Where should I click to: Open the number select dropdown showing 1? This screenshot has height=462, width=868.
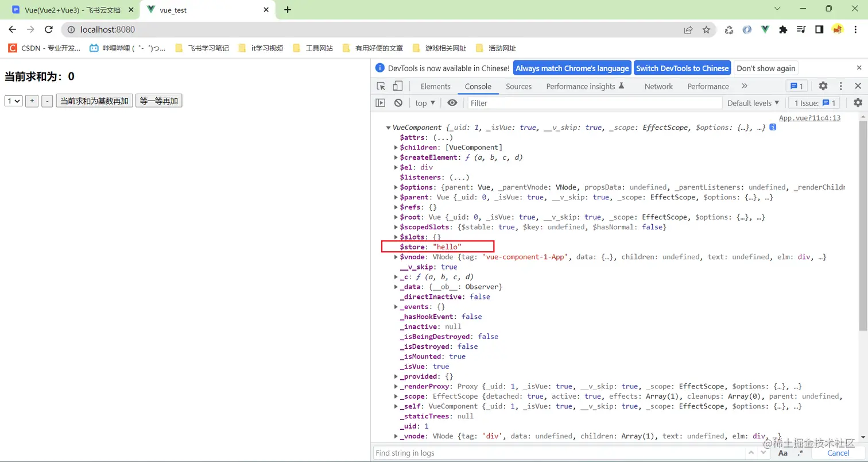[13, 101]
